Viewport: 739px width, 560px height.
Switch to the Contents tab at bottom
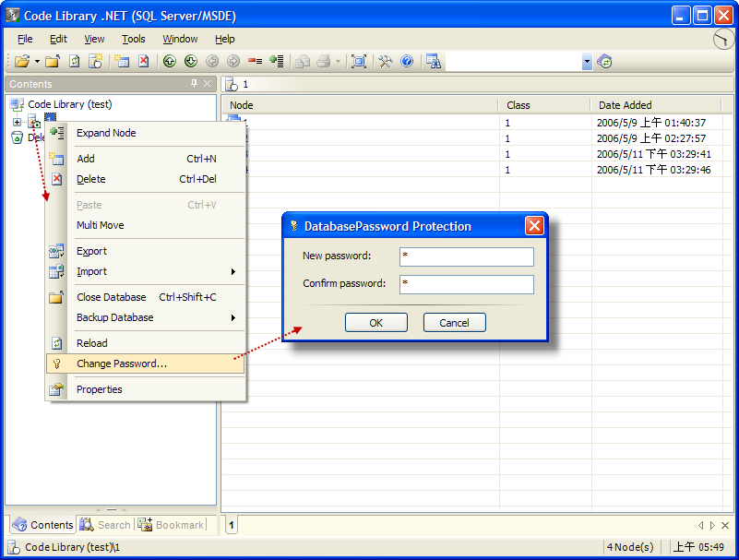point(42,525)
